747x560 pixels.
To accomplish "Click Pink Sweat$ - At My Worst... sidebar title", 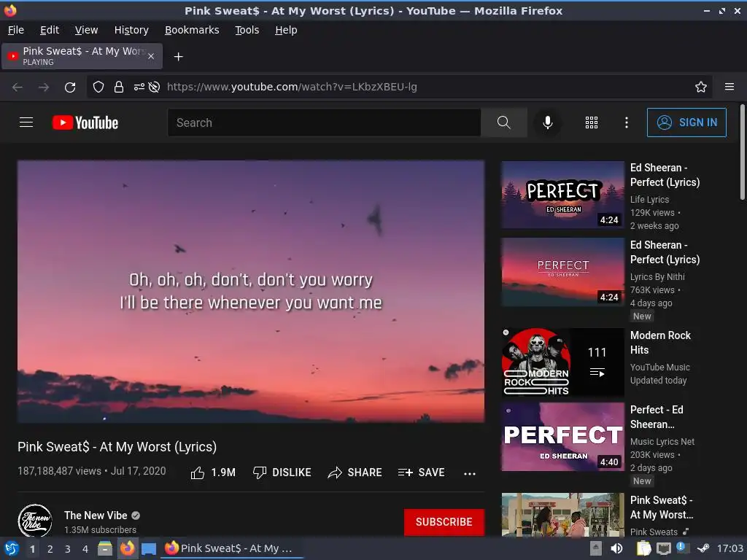I will click(662, 507).
